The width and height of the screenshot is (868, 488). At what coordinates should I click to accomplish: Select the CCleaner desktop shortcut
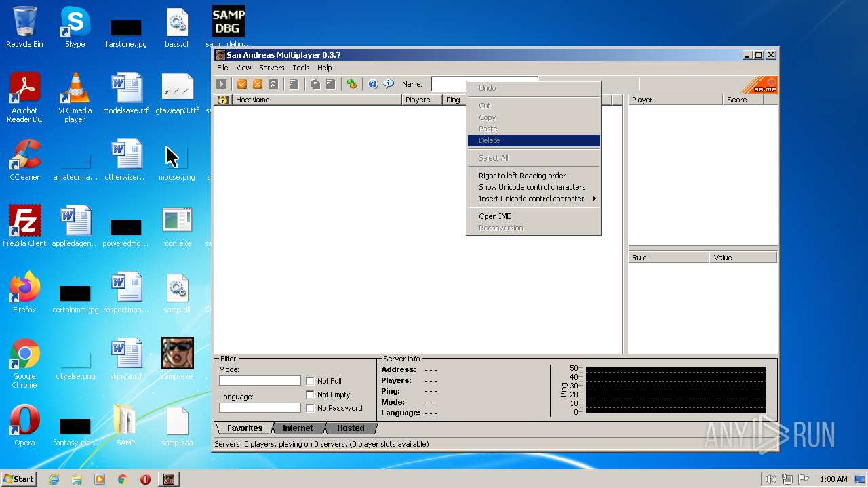(x=24, y=161)
